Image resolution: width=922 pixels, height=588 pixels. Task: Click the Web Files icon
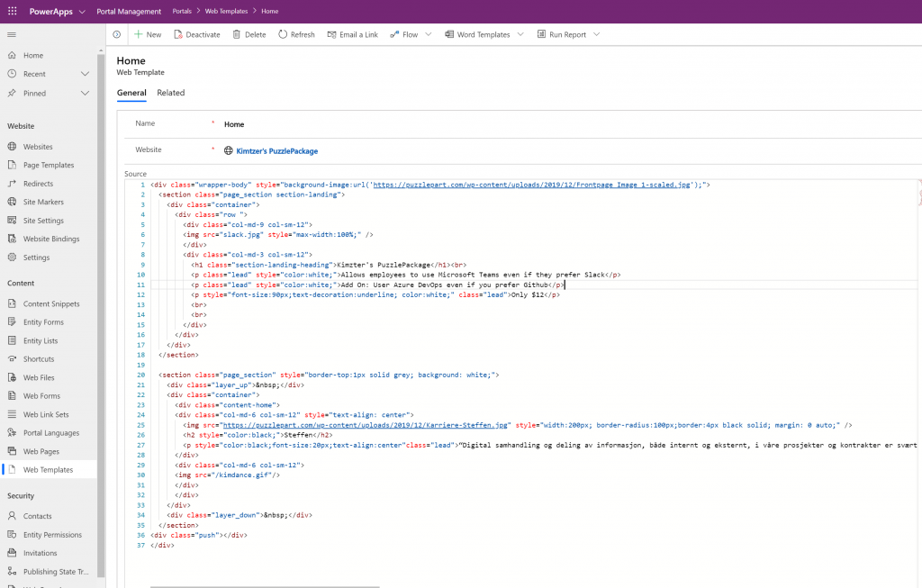pyautogui.click(x=12, y=377)
